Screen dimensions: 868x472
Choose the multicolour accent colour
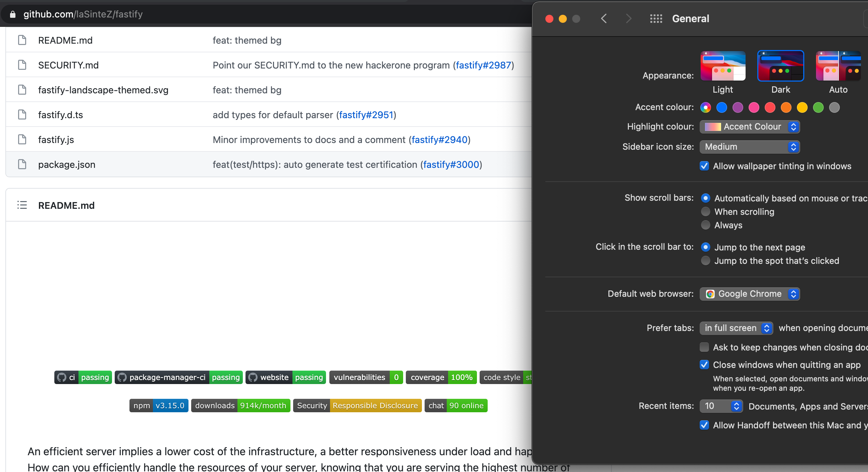pyautogui.click(x=706, y=107)
